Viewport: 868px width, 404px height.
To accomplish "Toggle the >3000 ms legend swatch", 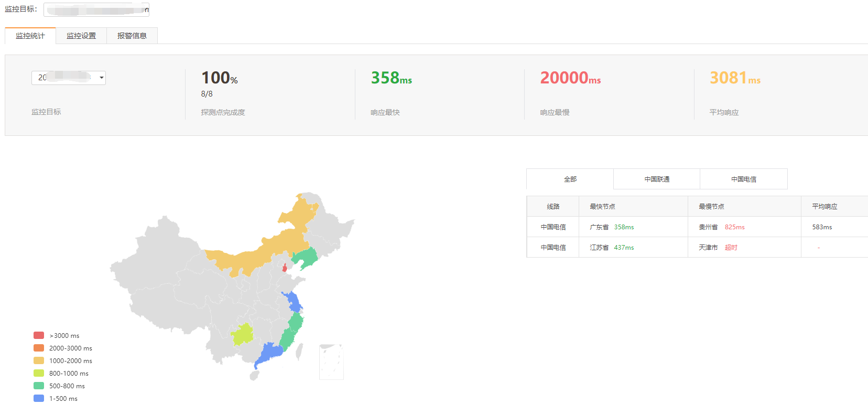I will tap(39, 335).
